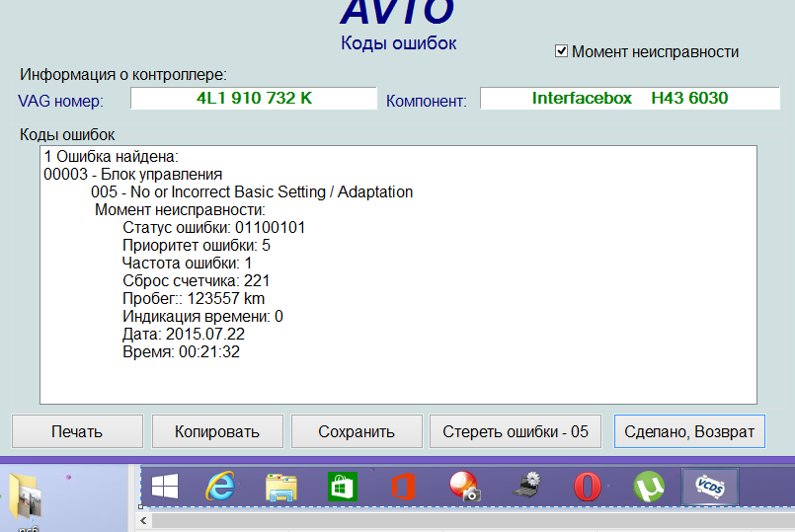
Task: Click the Печать button
Action: tap(77, 431)
